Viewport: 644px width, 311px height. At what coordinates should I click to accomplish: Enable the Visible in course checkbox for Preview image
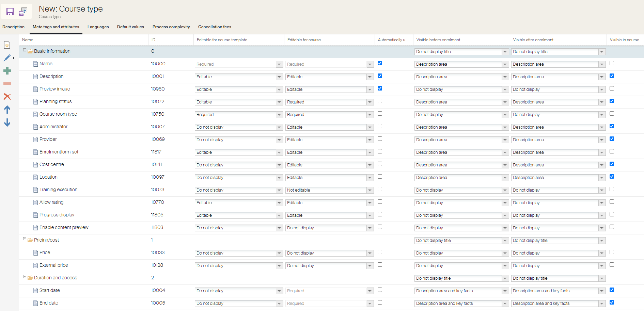(612, 88)
